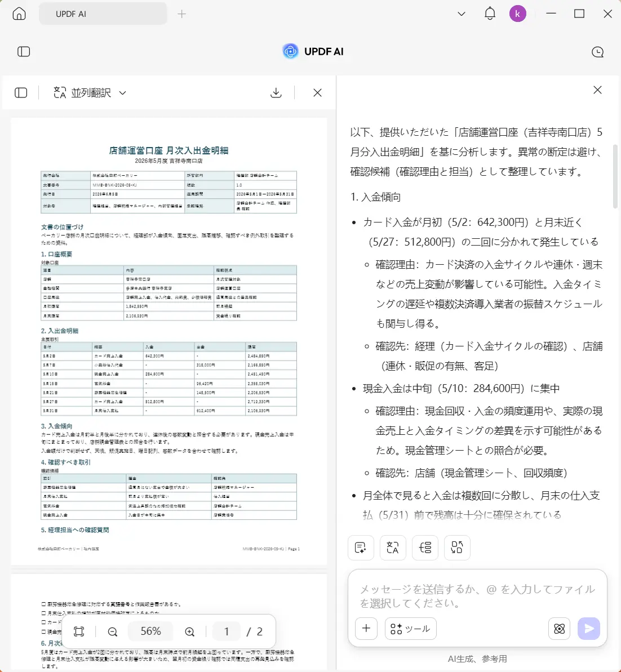Close the AI chat panel

coord(597,90)
